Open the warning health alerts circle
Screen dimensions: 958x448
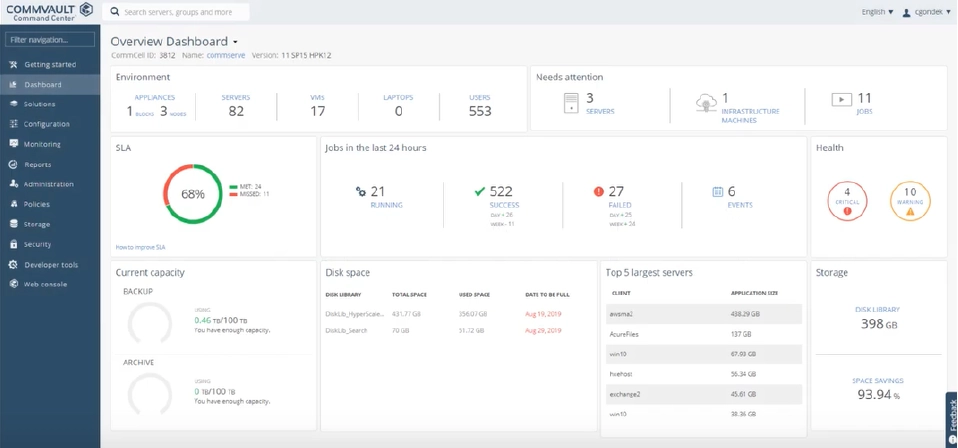click(x=909, y=199)
